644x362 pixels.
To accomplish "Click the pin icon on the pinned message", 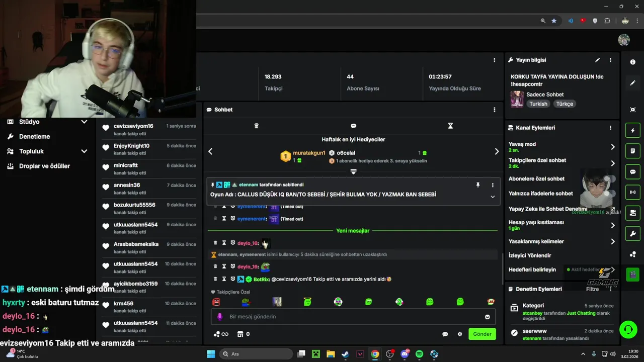I will (x=478, y=185).
